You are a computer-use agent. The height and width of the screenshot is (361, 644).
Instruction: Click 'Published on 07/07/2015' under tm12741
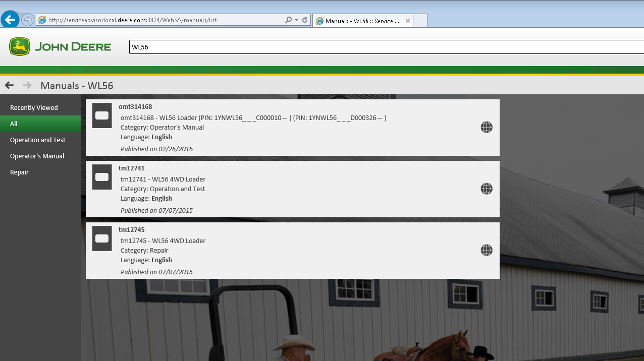click(156, 210)
